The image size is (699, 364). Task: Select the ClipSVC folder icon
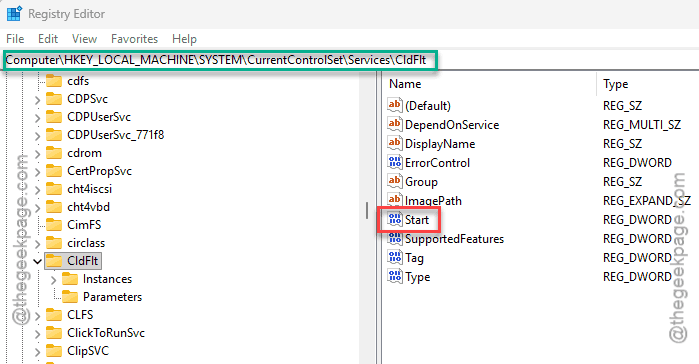pyautogui.click(x=54, y=351)
